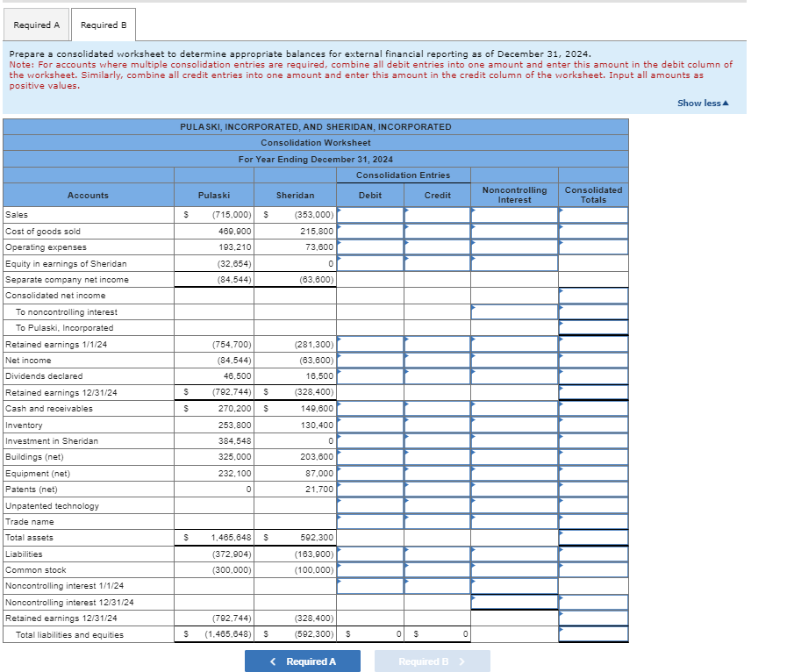Click the Sales credit input cell
787x672 pixels.
[x=437, y=215]
